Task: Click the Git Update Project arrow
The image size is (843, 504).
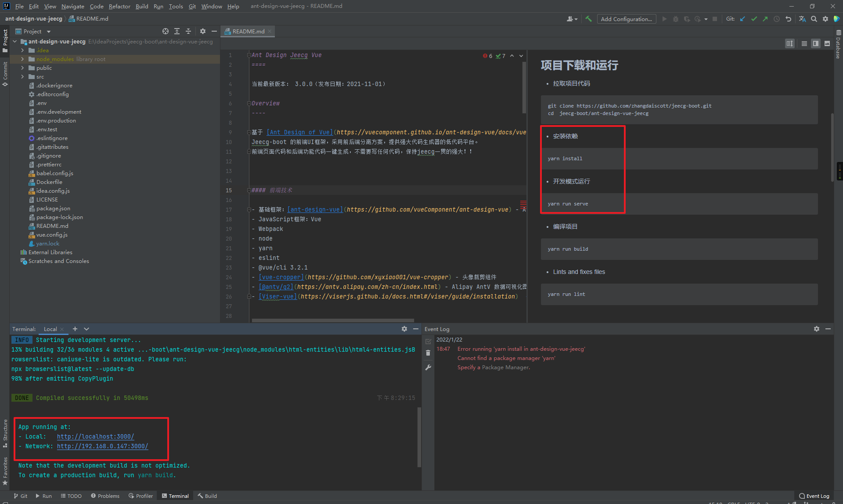Action: click(x=742, y=19)
